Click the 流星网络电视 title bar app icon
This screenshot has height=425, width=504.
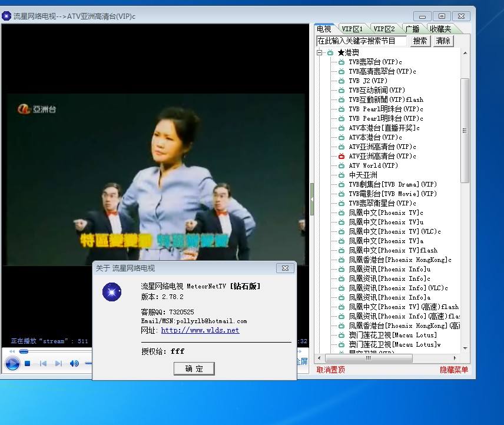pos(6,16)
